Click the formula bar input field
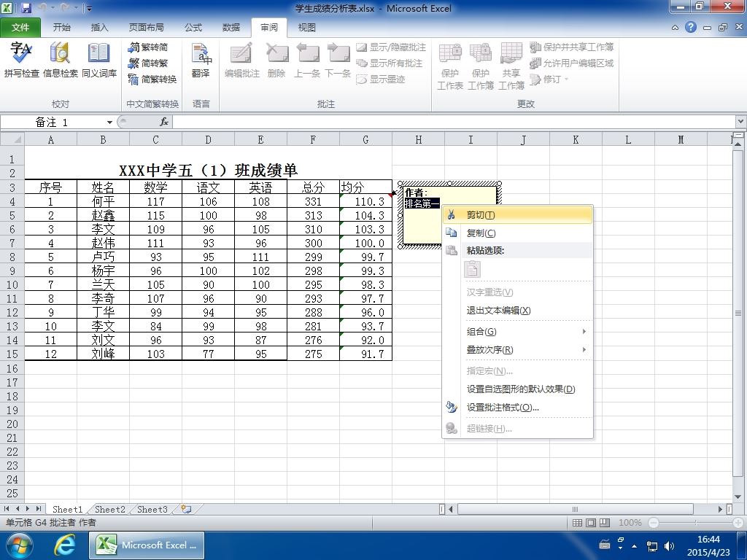This screenshot has height=560, width=747. point(454,122)
